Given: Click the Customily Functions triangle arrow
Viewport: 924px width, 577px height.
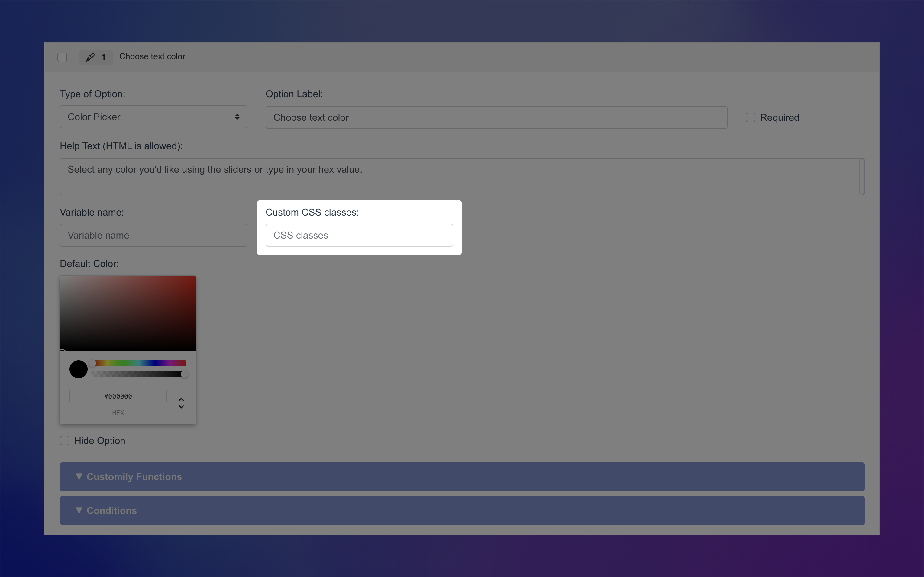Looking at the screenshot, I should [x=79, y=477].
